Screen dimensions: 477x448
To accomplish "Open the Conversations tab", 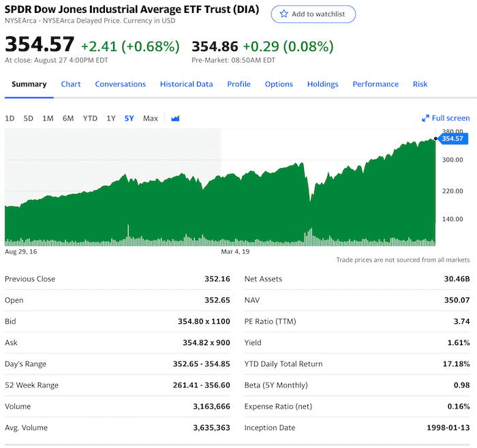I will tap(120, 84).
